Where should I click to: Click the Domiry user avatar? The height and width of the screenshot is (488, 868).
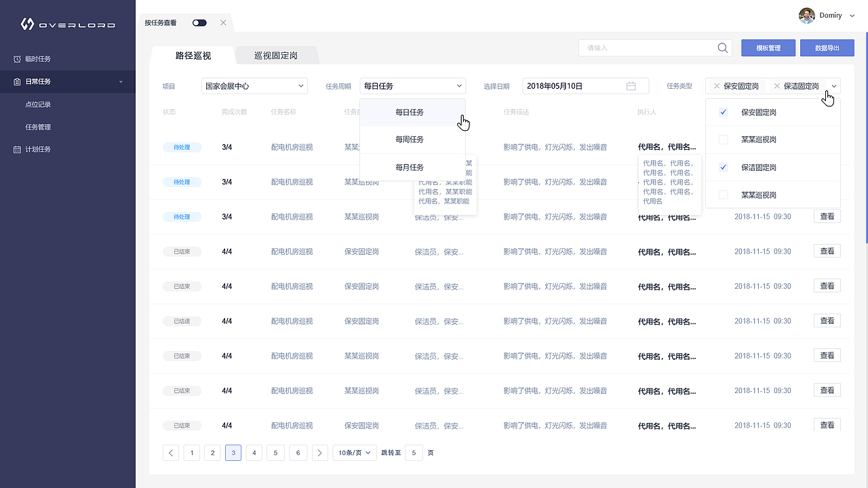point(807,16)
